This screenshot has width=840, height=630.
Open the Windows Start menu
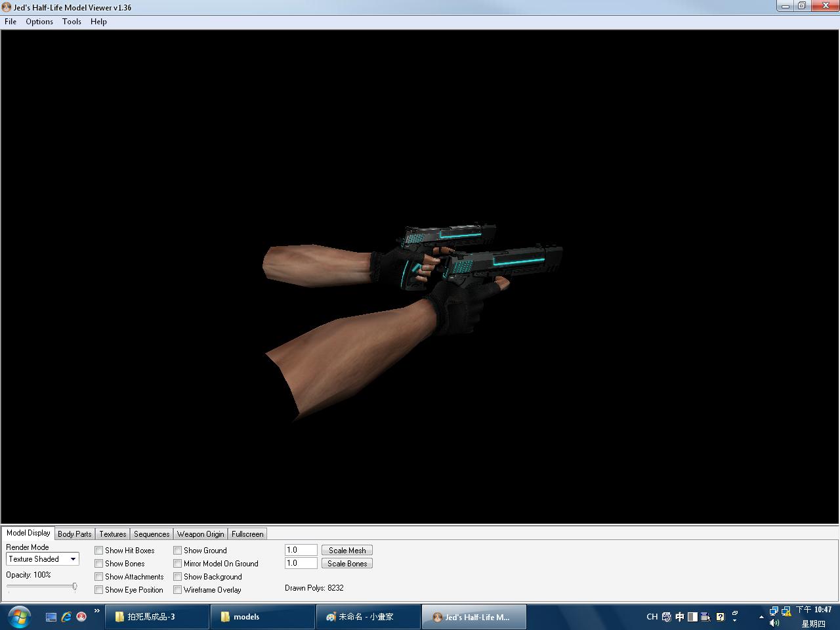point(19,617)
